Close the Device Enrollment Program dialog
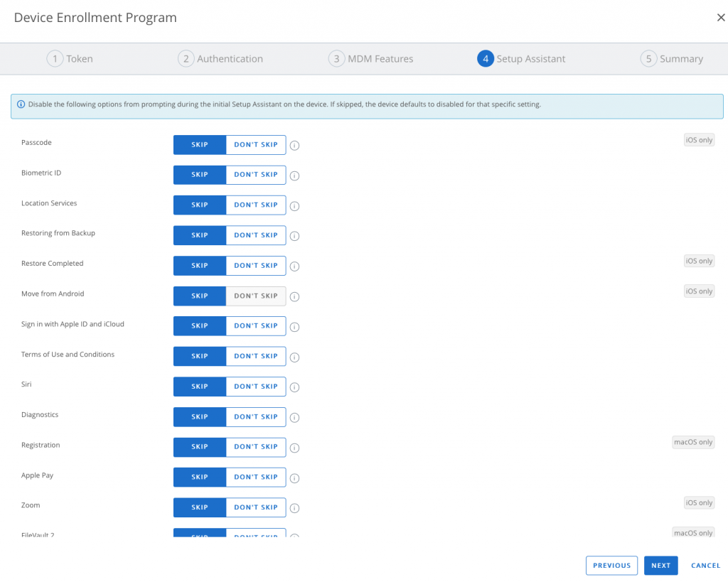This screenshot has height=582, width=728. (x=720, y=18)
